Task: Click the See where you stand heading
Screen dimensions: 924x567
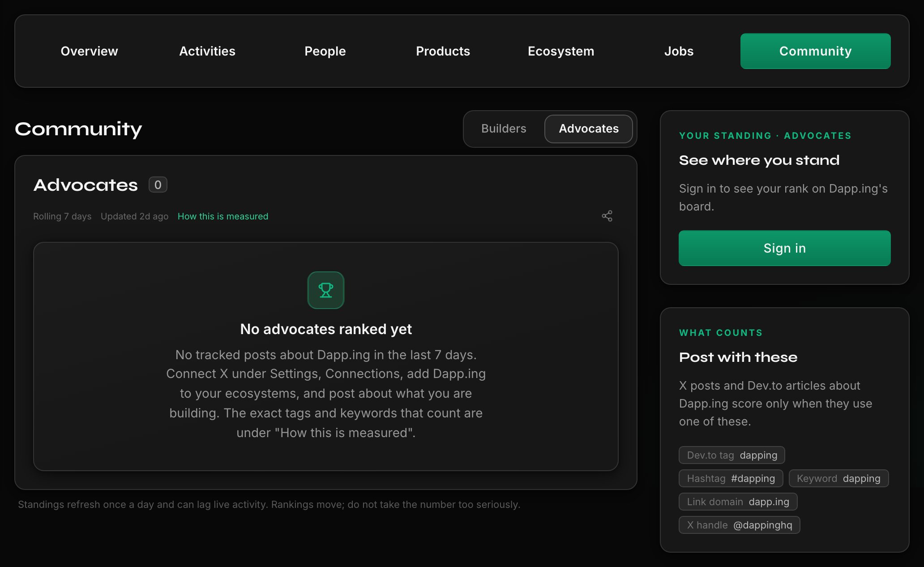Action: click(759, 160)
